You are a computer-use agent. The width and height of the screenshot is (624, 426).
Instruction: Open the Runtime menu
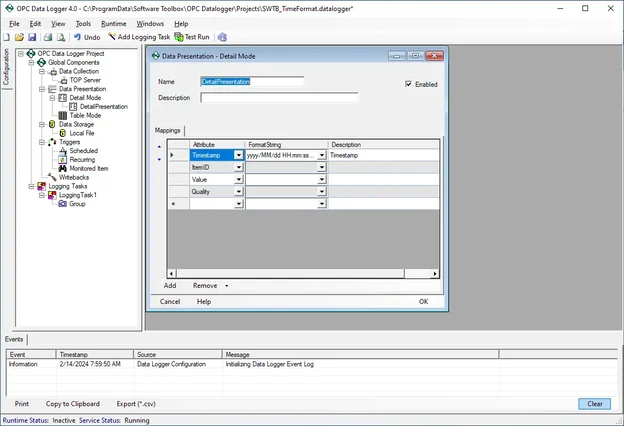tap(113, 24)
